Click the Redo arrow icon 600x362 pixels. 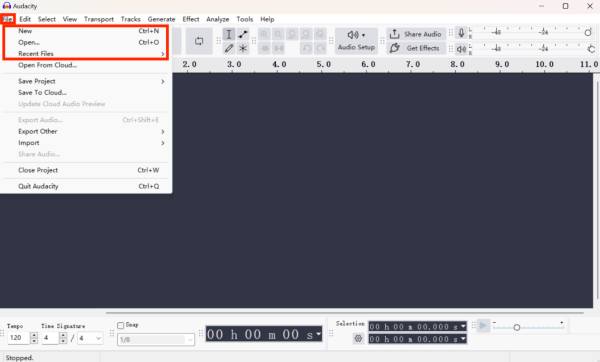click(320, 48)
